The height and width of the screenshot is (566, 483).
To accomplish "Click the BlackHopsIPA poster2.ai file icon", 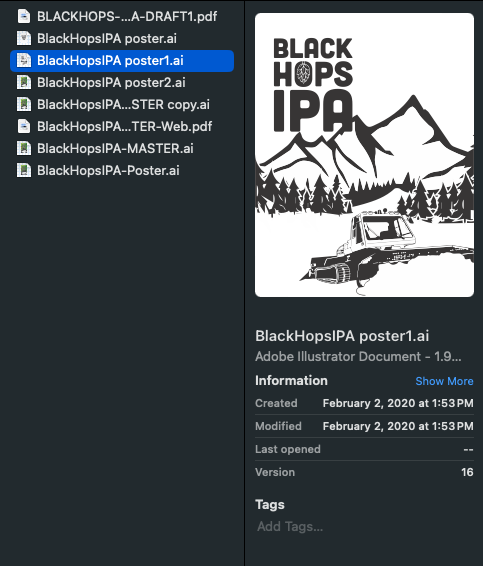I will [x=24, y=83].
